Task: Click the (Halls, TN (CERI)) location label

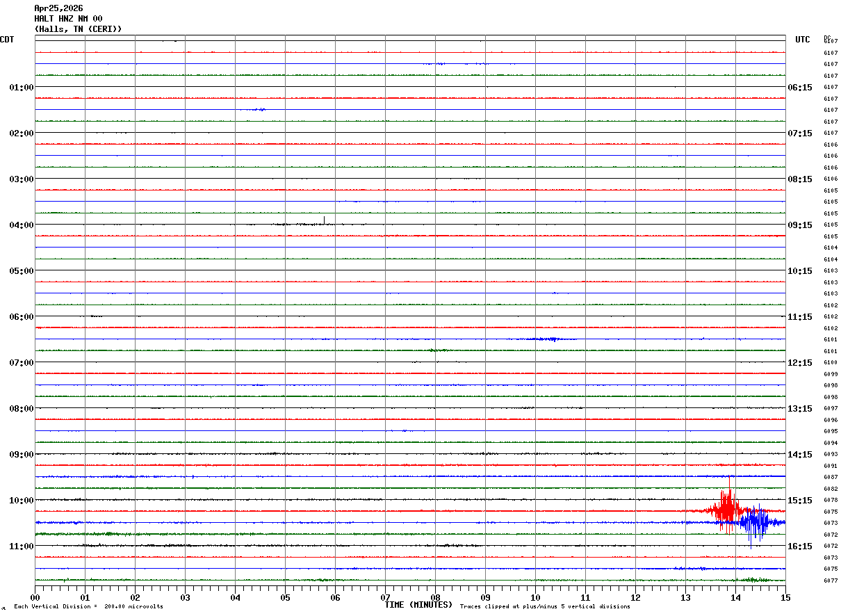Action: click(78, 29)
